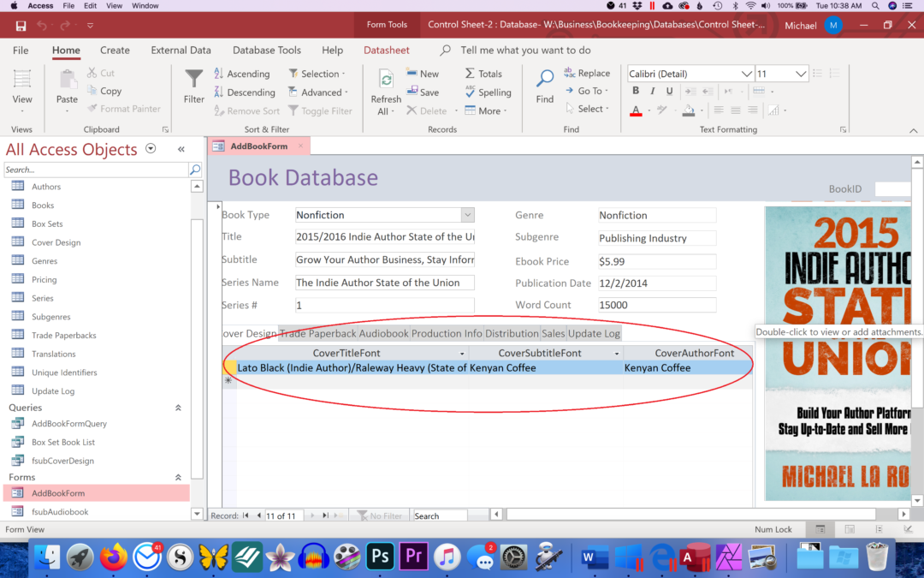Click the Filter funnel icon
This screenshot has width=924, height=578.
(x=194, y=79)
